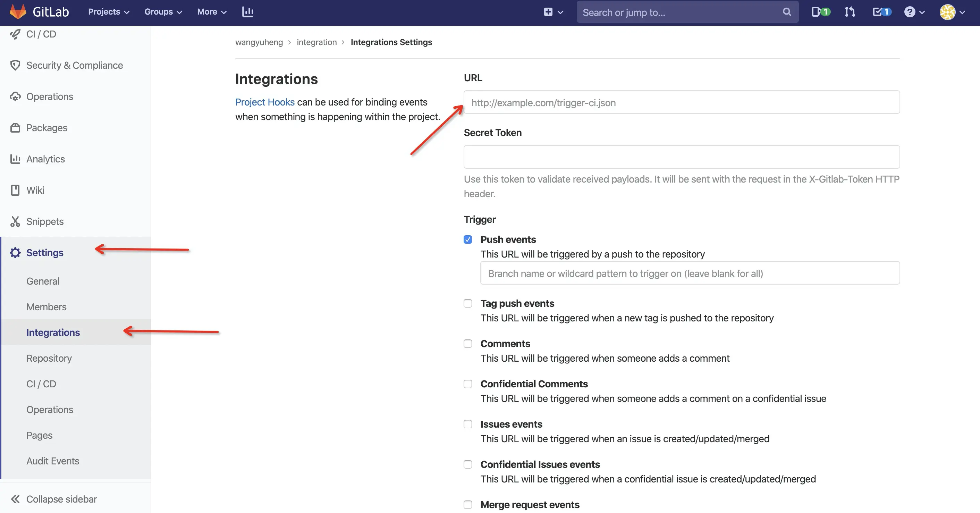Image resolution: width=980 pixels, height=513 pixels.
Task: Open Repository settings in sidebar
Action: tap(49, 358)
